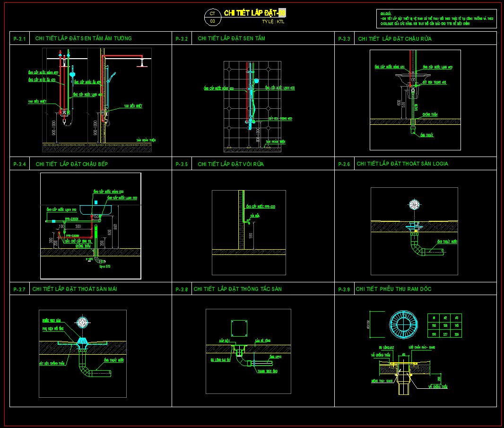
Task: Click the roof drain plan circle in P-3.7
Action: [82, 323]
